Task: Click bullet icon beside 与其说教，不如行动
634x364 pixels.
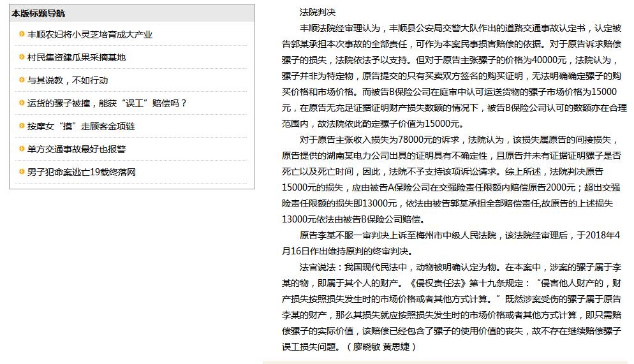Action: 22,80
